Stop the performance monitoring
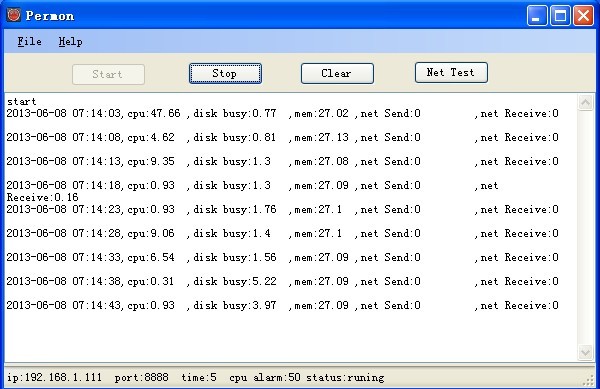Screen dimensions: 600x389 coord(225,73)
